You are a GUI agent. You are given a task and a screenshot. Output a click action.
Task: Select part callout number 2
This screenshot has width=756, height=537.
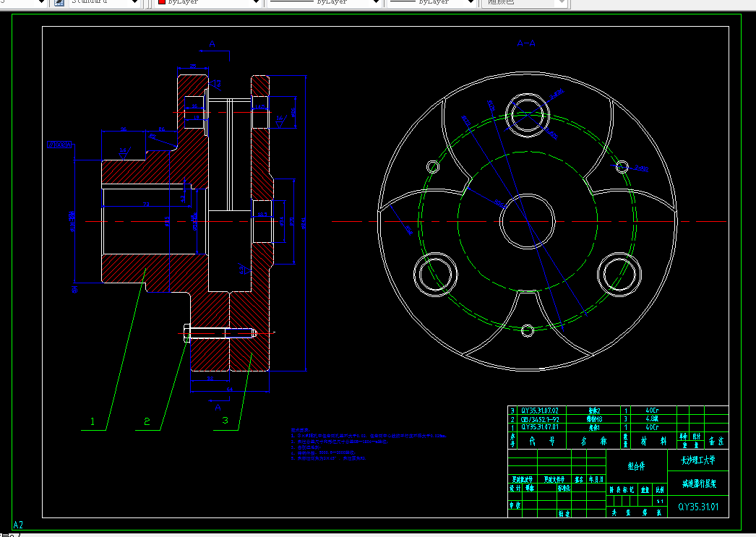tap(147, 421)
